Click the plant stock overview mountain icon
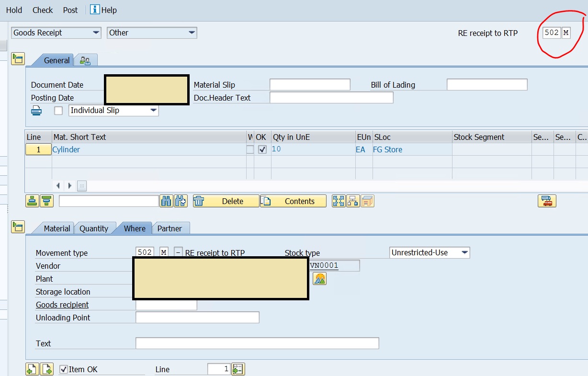 click(319, 279)
